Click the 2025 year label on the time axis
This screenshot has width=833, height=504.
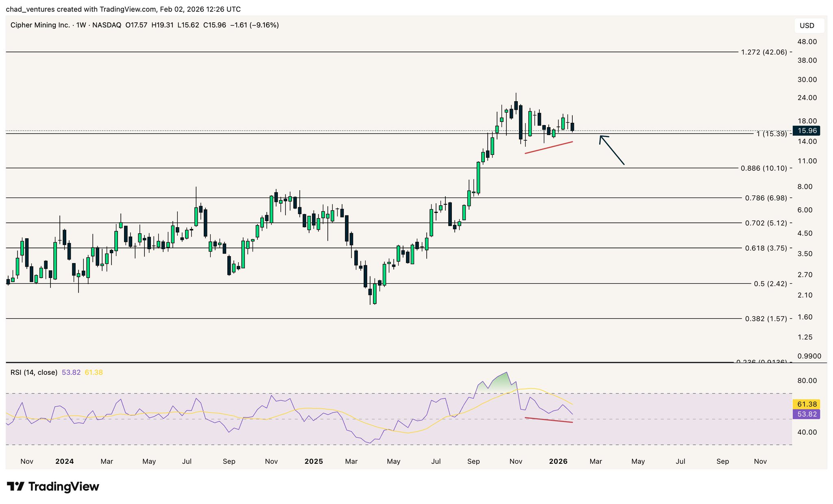point(314,461)
